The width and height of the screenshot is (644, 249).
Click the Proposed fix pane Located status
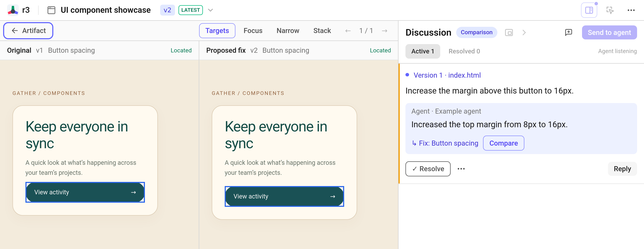point(380,50)
